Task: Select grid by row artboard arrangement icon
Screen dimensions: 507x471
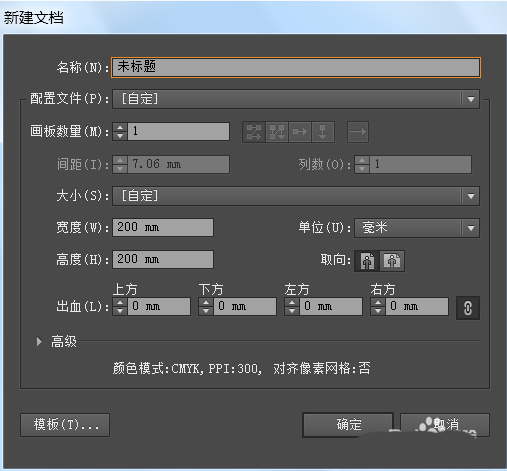Action: 254,132
